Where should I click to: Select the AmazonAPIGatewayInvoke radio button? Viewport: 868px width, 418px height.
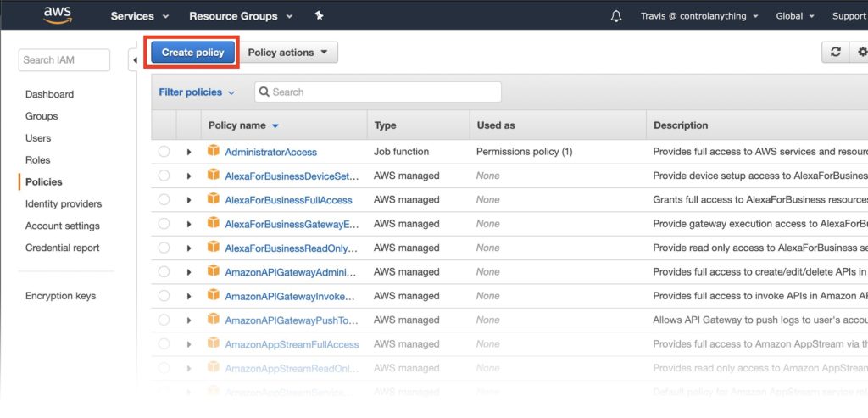coord(164,296)
